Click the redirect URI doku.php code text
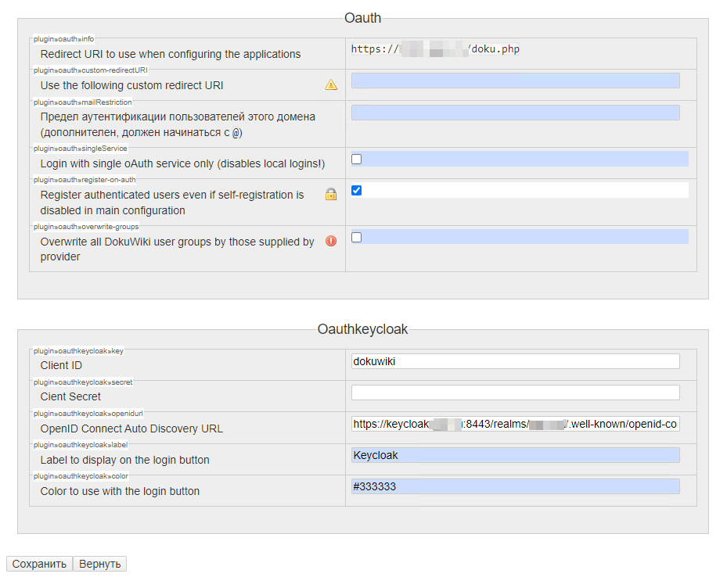This screenshot has height=588, width=727. (x=435, y=49)
